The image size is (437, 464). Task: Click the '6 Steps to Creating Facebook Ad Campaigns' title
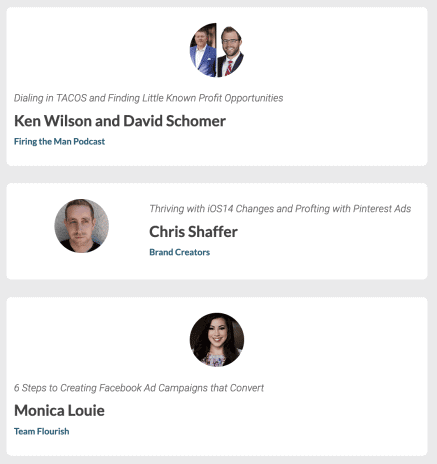point(139,388)
